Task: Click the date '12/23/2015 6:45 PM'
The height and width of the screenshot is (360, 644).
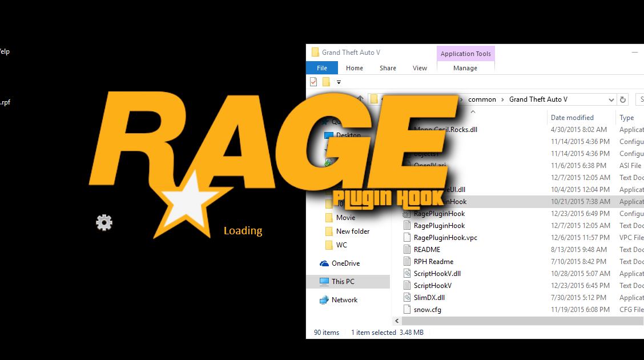Action: point(580,286)
